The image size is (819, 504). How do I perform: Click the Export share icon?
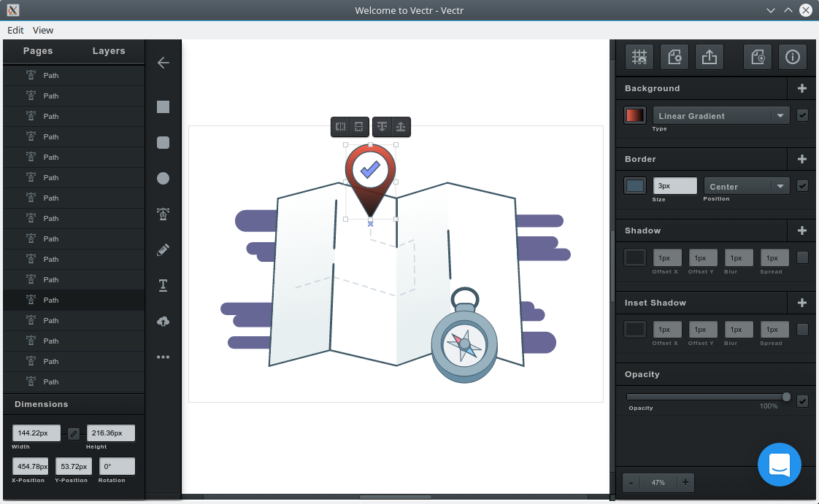(x=710, y=57)
